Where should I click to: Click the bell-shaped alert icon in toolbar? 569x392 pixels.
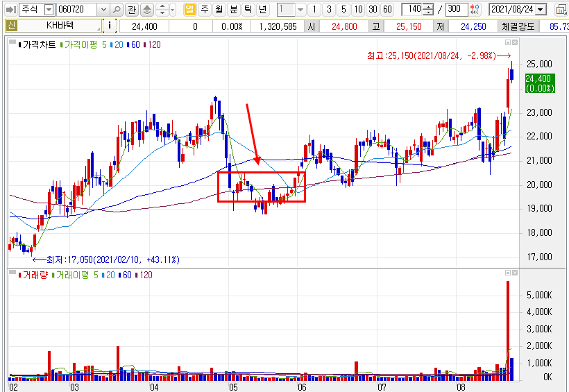(147, 10)
